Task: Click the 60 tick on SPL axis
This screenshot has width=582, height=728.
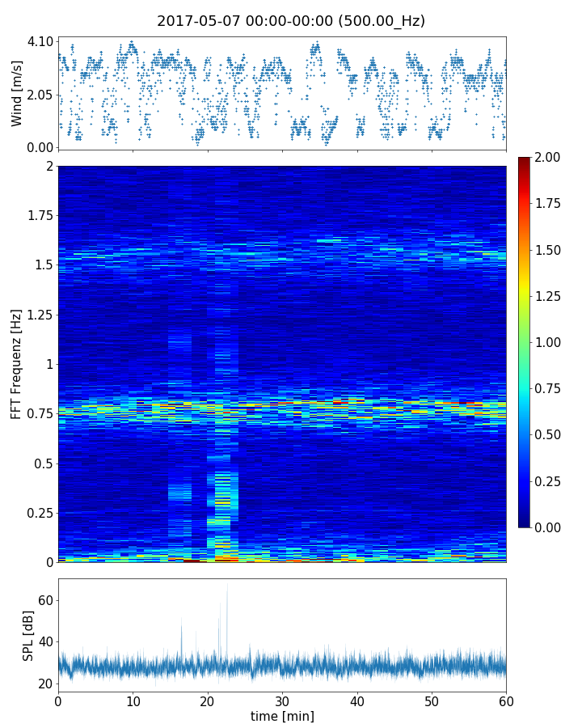Action: click(x=45, y=600)
